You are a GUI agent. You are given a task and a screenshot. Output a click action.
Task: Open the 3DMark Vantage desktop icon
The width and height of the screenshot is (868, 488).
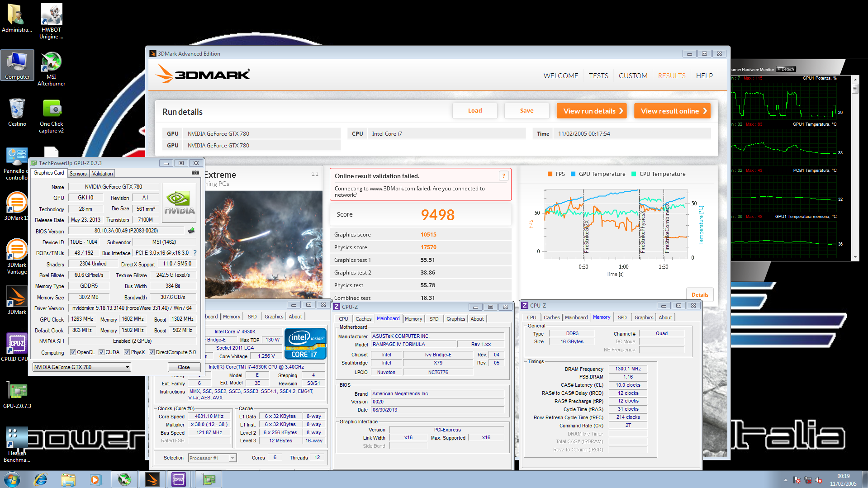pos(17,257)
